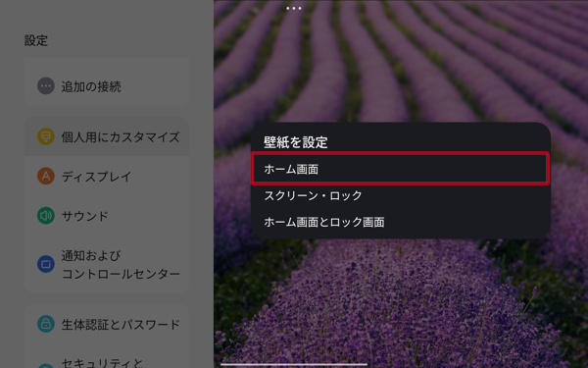Open サウンド settings
This screenshot has width=588, height=368.
tap(107, 216)
